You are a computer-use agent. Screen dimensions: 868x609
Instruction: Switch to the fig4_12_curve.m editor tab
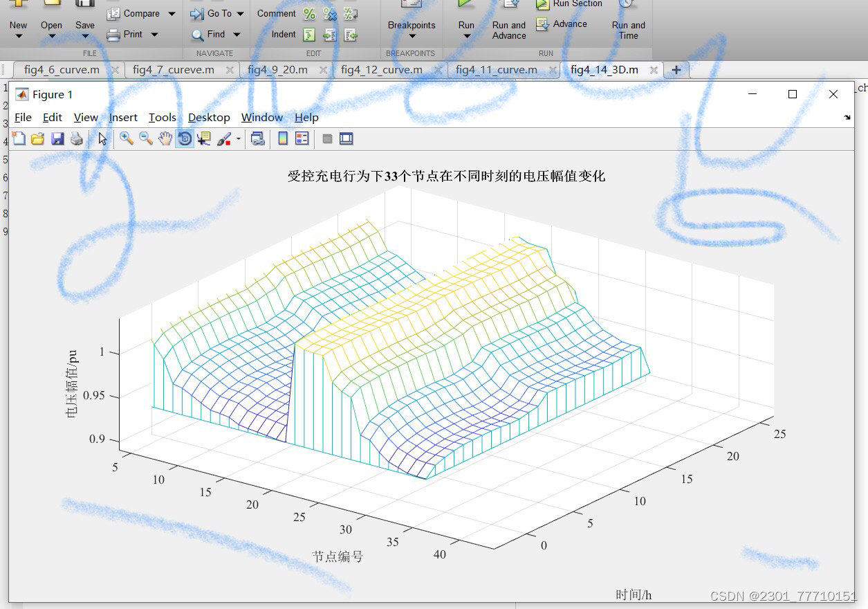click(x=382, y=70)
